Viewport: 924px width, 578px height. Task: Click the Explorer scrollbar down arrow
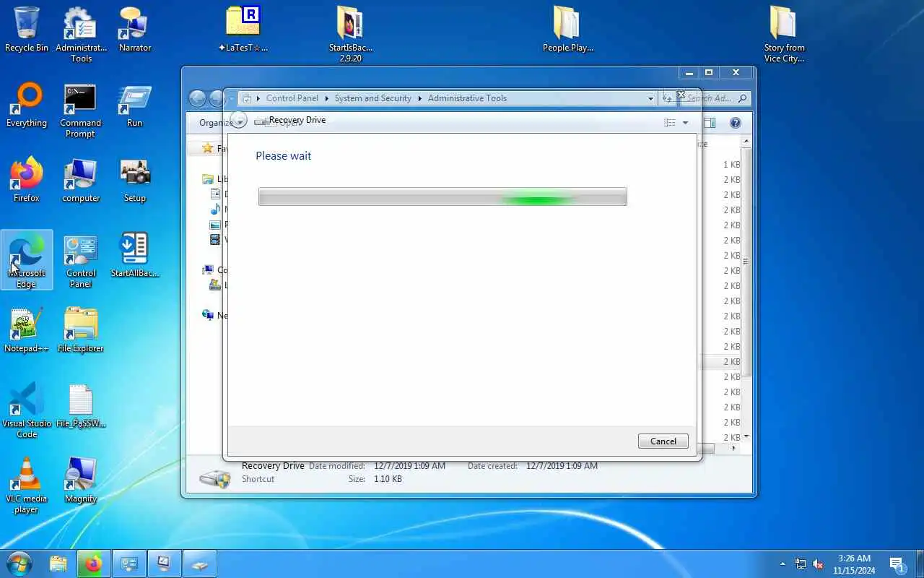(x=746, y=436)
